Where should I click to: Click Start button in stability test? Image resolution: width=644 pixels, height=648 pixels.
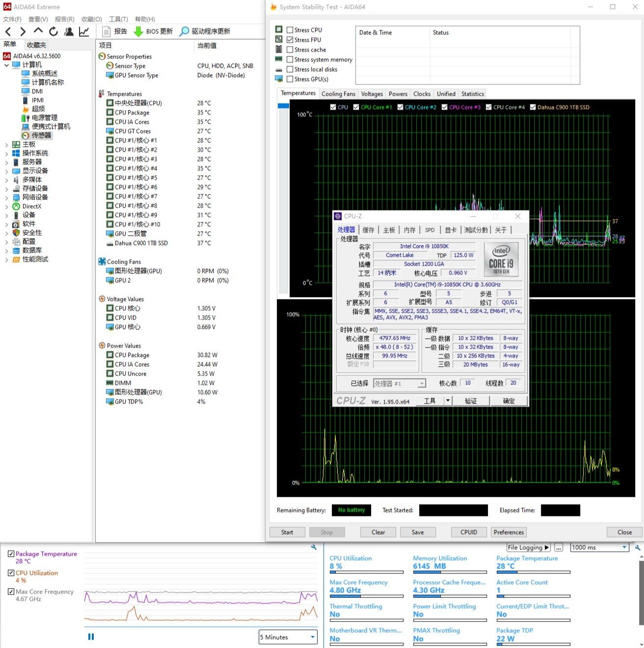pos(287,532)
